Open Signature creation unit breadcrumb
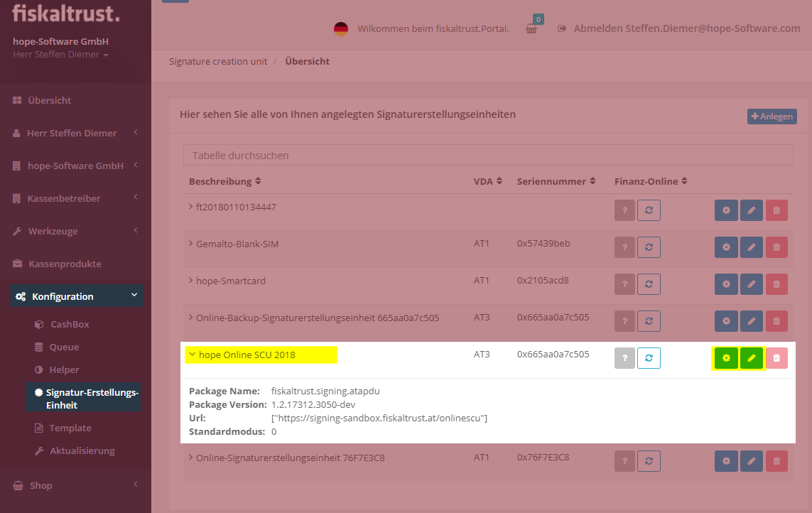812x513 pixels. (x=218, y=61)
